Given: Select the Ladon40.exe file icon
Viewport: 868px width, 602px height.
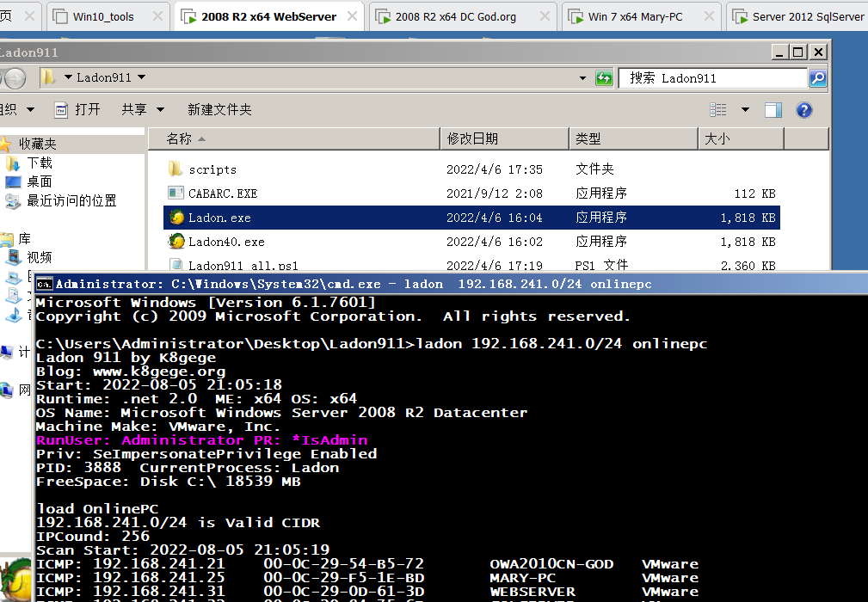Looking at the screenshot, I should click(x=176, y=242).
